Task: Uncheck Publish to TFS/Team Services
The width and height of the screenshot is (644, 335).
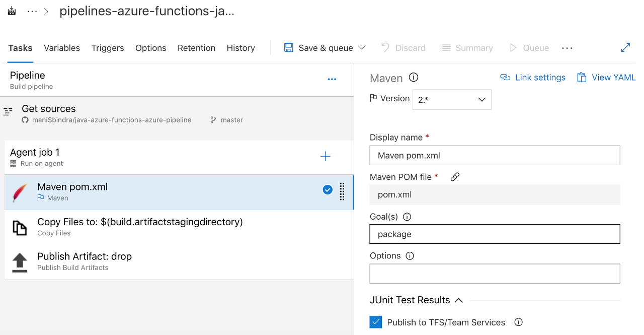Action: 376,322
